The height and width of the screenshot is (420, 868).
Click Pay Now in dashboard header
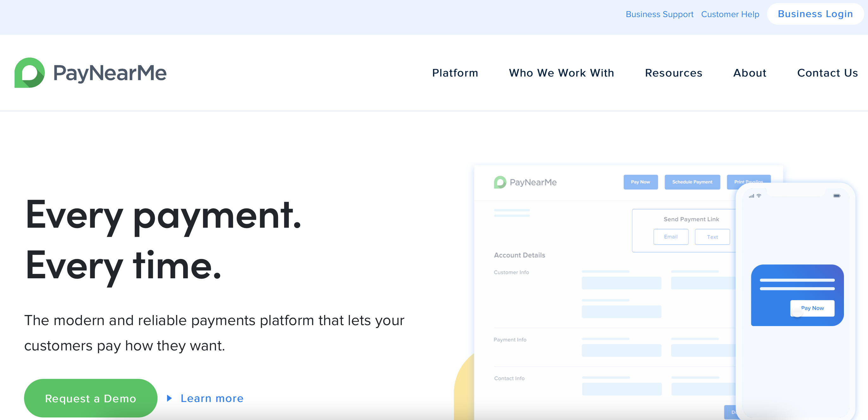coord(640,182)
